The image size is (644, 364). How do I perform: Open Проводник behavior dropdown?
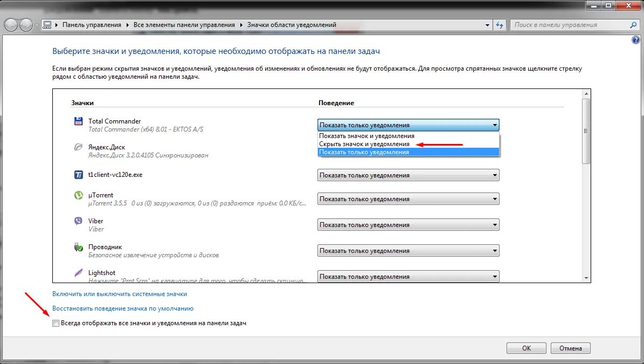pyautogui.click(x=408, y=251)
